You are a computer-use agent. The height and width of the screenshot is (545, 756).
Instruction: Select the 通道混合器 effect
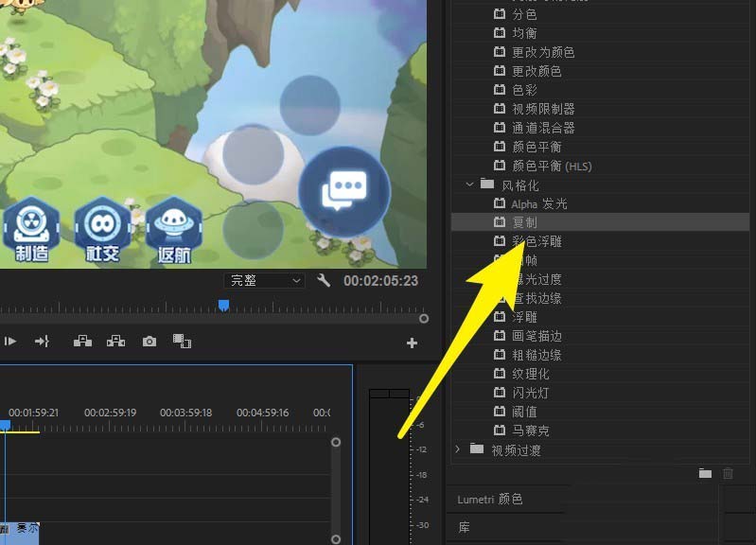[543, 128]
